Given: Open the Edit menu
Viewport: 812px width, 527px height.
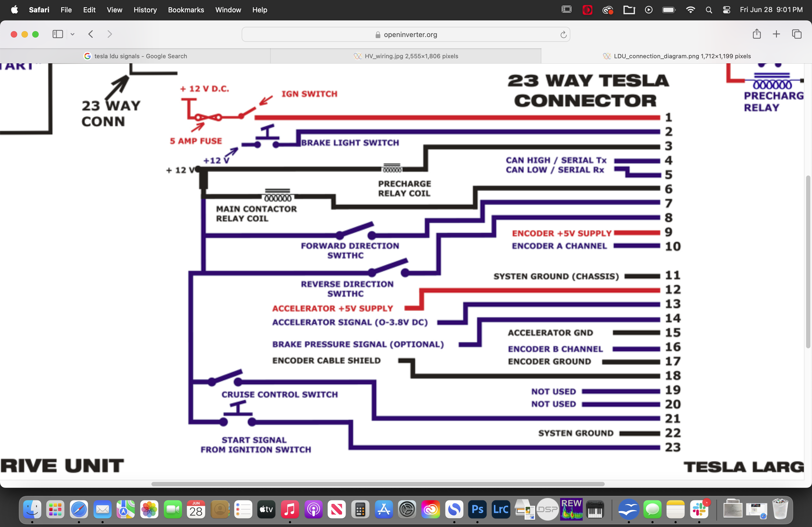Looking at the screenshot, I should tap(89, 10).
